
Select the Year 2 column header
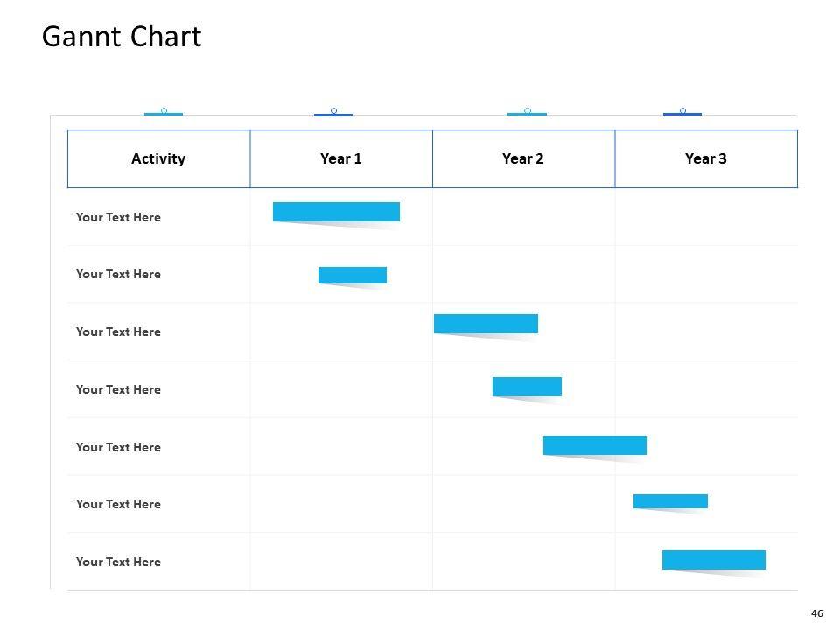click(x=523, y=158)
